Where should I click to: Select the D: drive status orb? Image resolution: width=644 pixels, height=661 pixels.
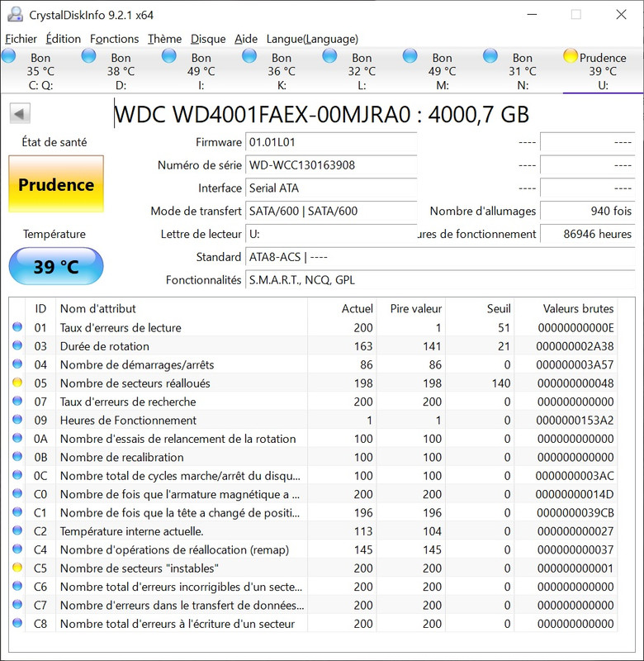point(88,55)
